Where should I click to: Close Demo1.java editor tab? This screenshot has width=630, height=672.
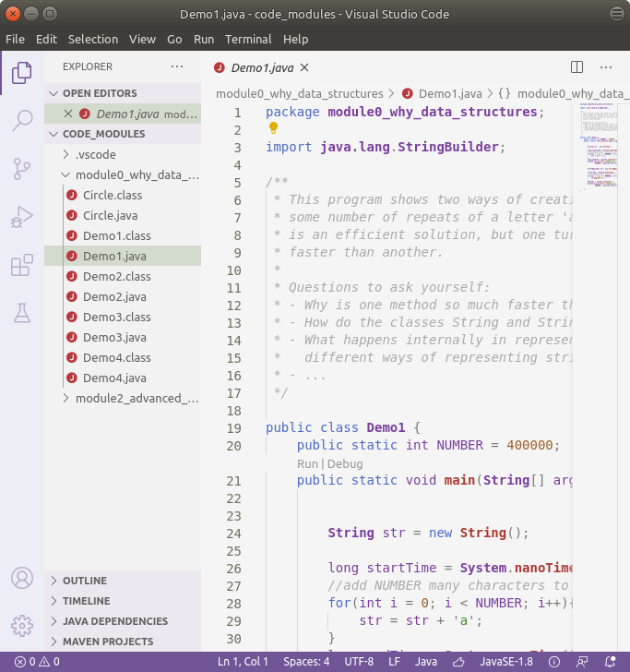pyautogui.click(x=304, y=67)
